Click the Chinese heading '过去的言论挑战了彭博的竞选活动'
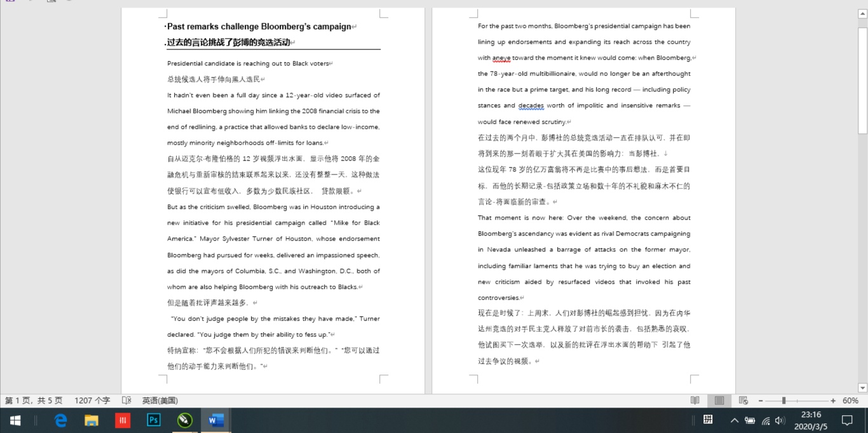The width and height of the screenshot is (868, 433). pyautogui.click(x=229, y=43)
